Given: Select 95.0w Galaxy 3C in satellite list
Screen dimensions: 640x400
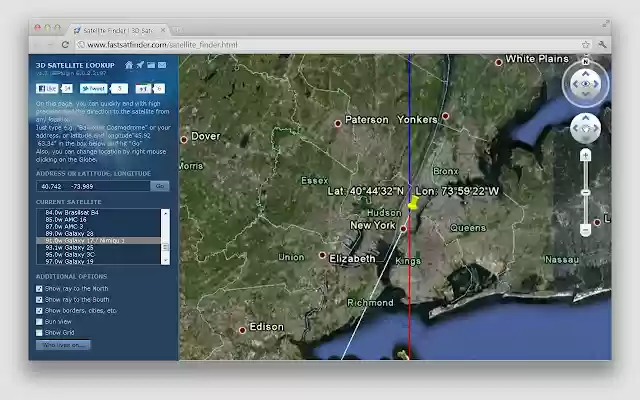Looking at the screenshot, I should [98, 254].
